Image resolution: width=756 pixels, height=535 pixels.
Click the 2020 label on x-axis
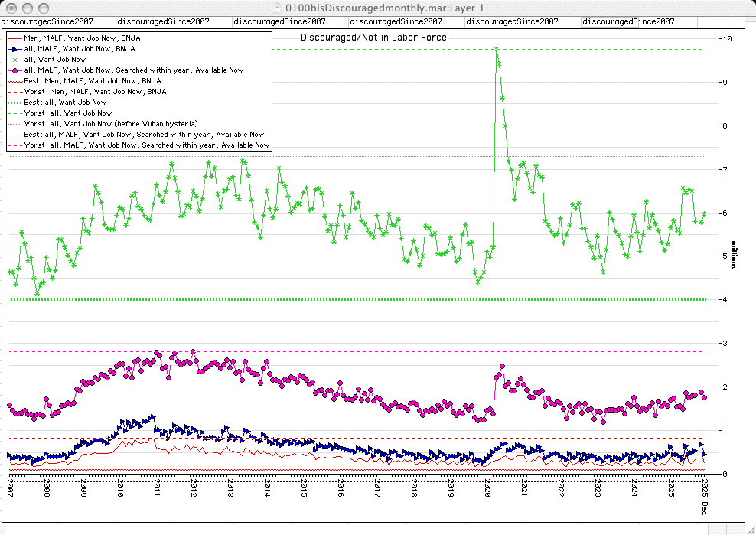pyautogui.click(x=487, y=488)
